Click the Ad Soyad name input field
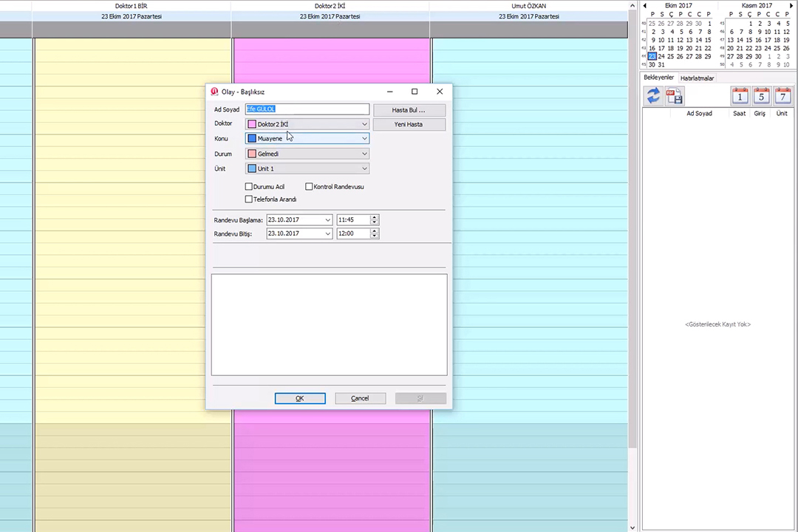 307,109
